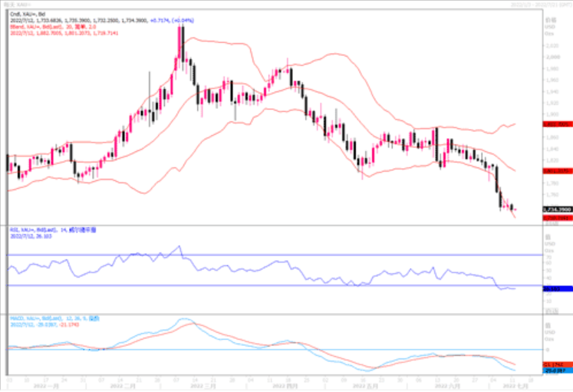Click the blue RSI date and value line
Viewport: 573px width, 392px height.
point(31,236)
